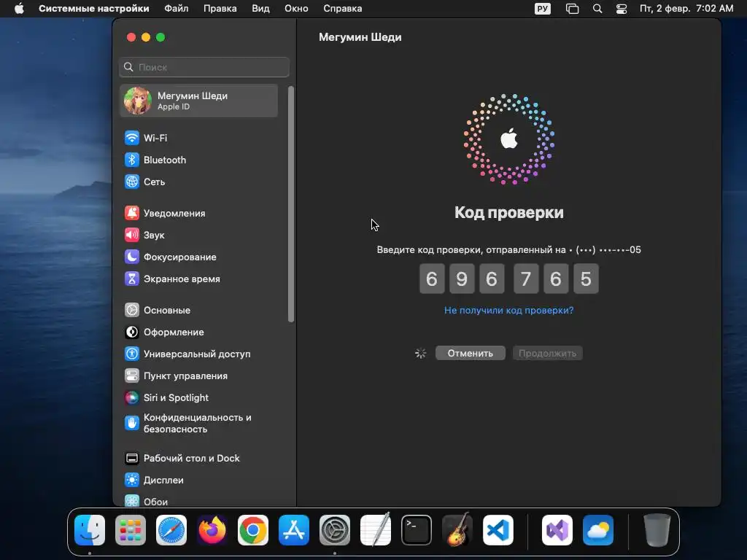Open the Вид menu
The image size is (747, 560).
pos(260,9)
